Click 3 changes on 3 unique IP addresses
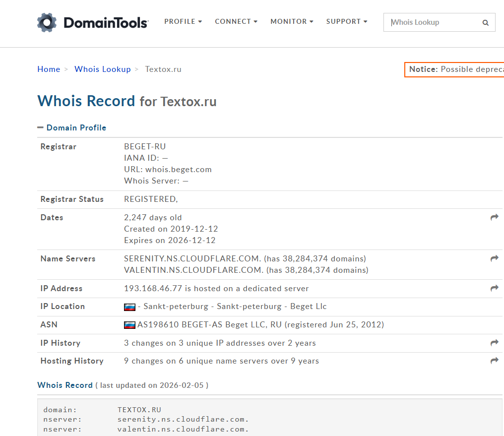Screen dimensions: 504x436 [x=220, y=343]
